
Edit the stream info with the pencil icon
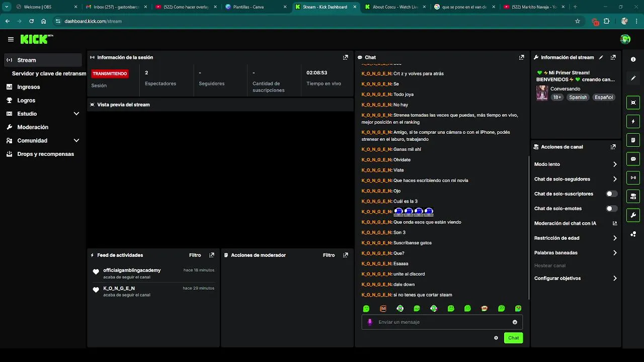(x=601, y=57)
